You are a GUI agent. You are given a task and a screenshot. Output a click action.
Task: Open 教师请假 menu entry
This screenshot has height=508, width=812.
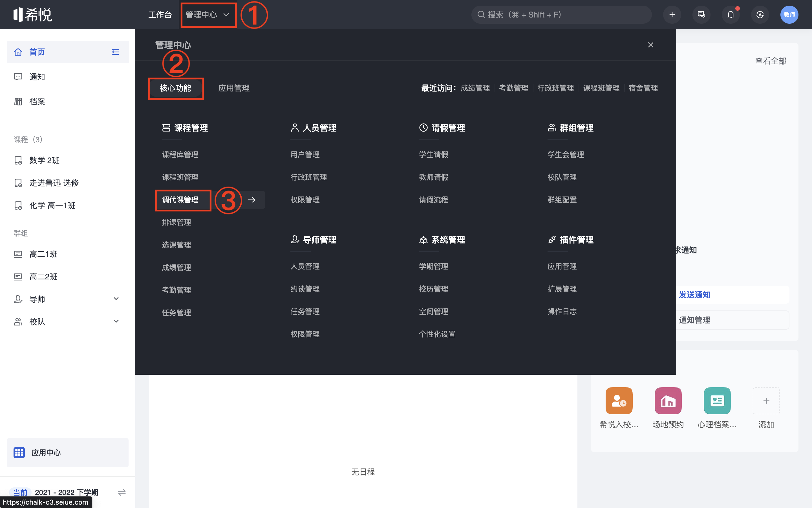[x=434, y=178]
